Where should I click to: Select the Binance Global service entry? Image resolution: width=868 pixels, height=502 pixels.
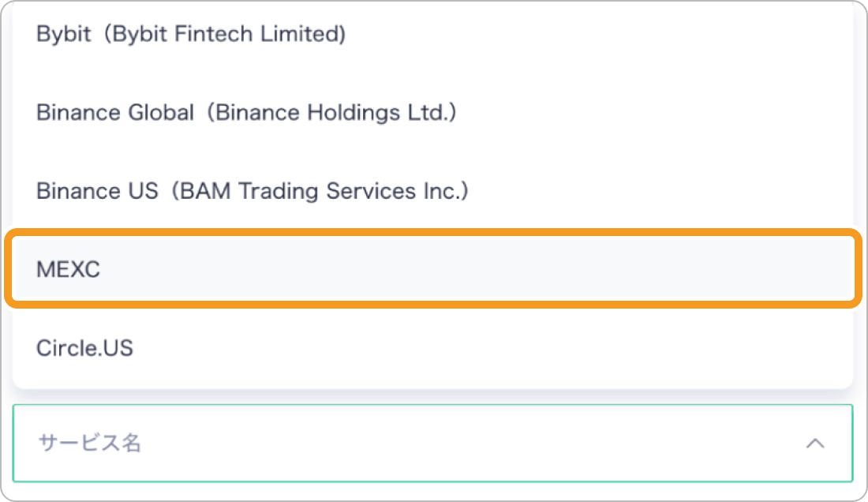(x=246, y=113)
